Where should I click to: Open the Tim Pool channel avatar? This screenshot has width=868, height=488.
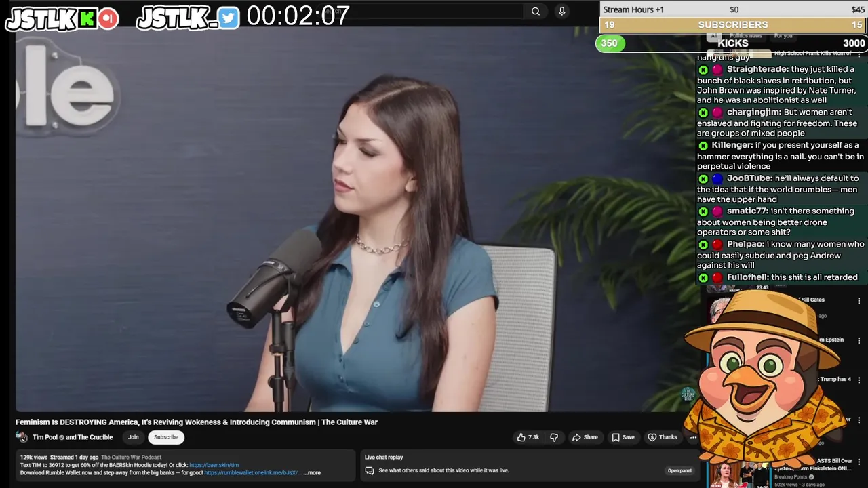click(22, 437)
